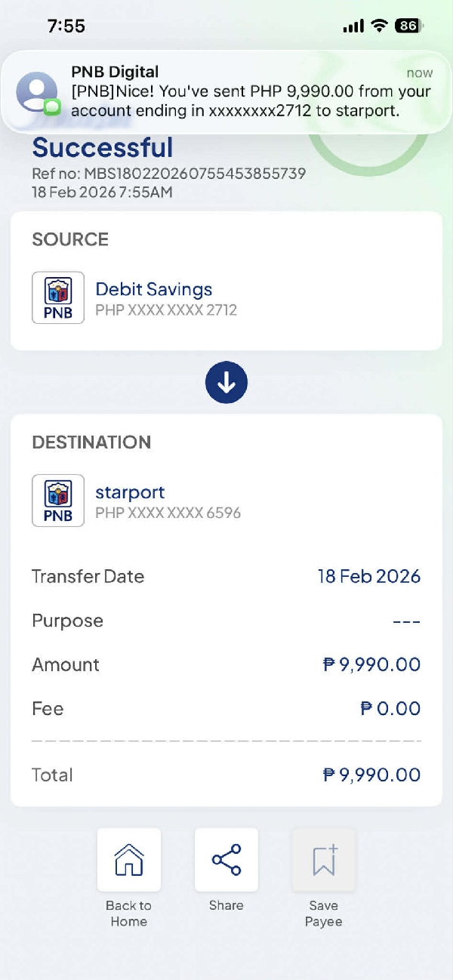
Task: Tap the Back to Home house icon
Action: (x=129, y=860)
